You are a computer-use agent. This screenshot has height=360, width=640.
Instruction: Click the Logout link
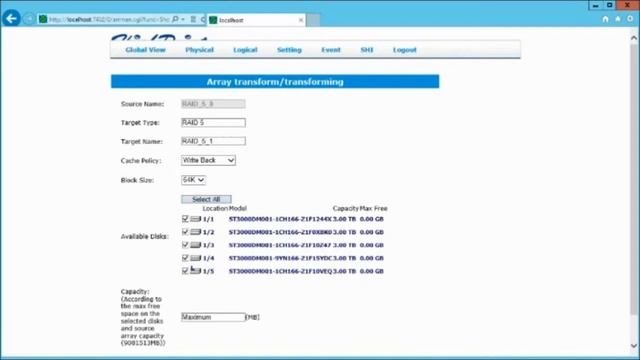point(405,50)
